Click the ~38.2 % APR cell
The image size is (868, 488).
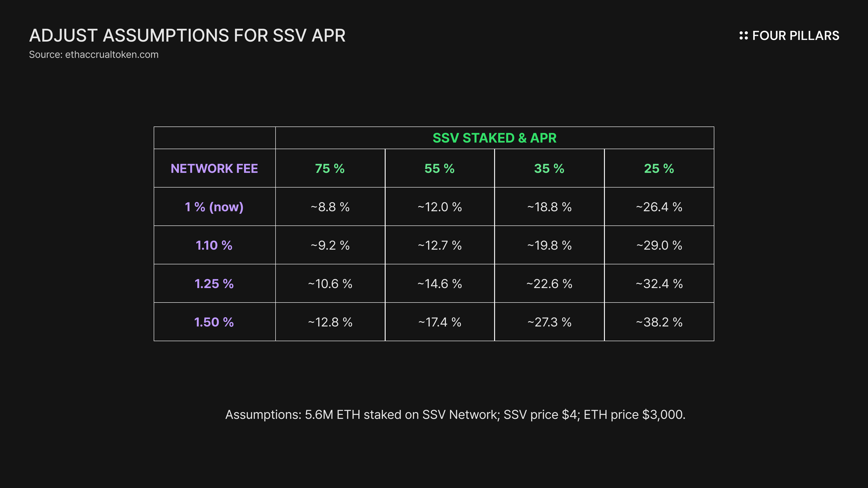click(x=659, y=322)
